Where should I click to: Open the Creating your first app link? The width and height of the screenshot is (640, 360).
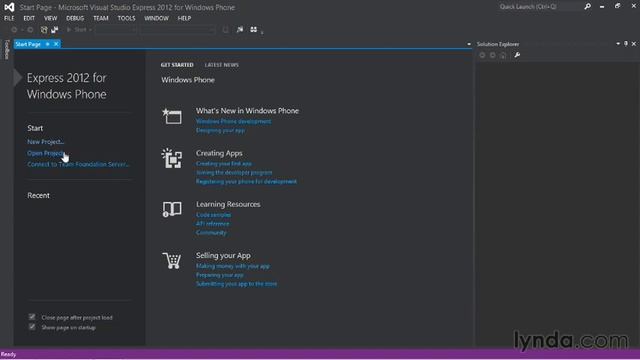click(x=224, y=164)
